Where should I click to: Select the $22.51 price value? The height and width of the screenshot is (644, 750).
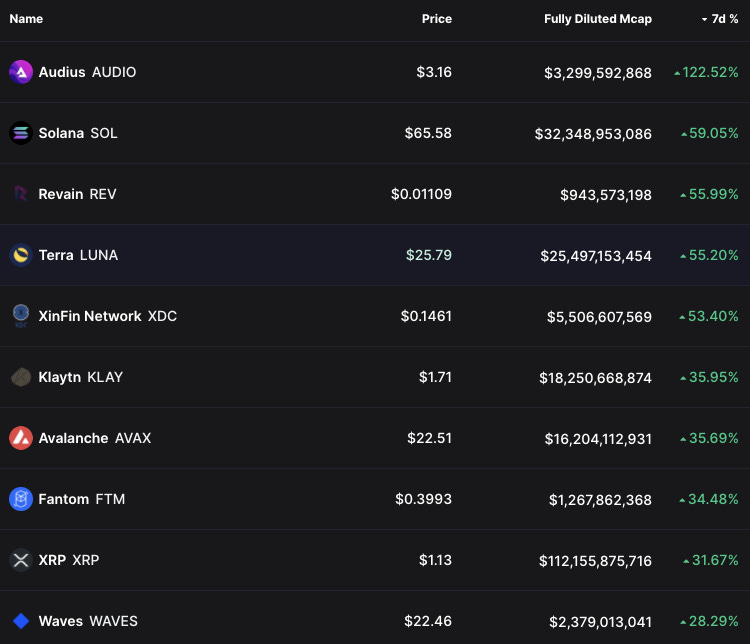coord(430,438)
